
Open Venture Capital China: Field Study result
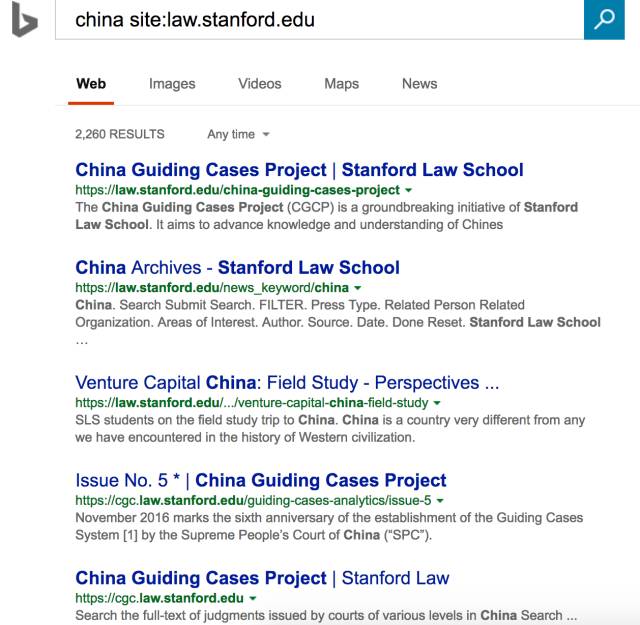(x=287, y=383)
